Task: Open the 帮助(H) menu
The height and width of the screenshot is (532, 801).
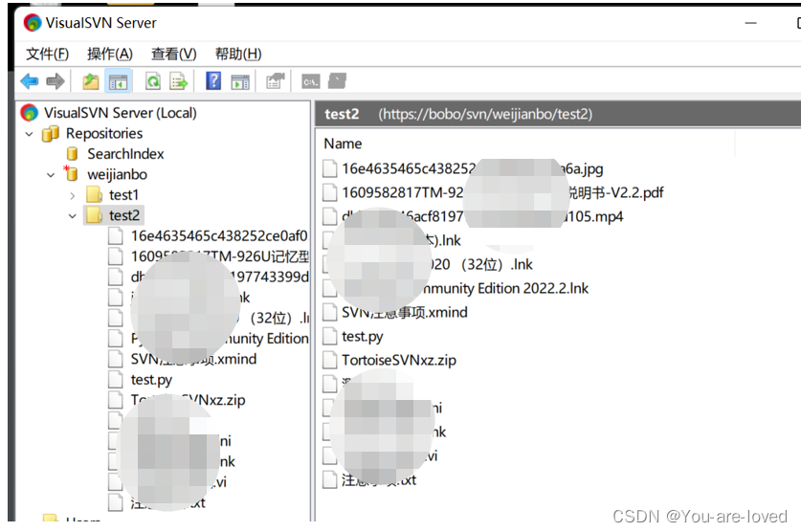Action: (x=238, y=54)
